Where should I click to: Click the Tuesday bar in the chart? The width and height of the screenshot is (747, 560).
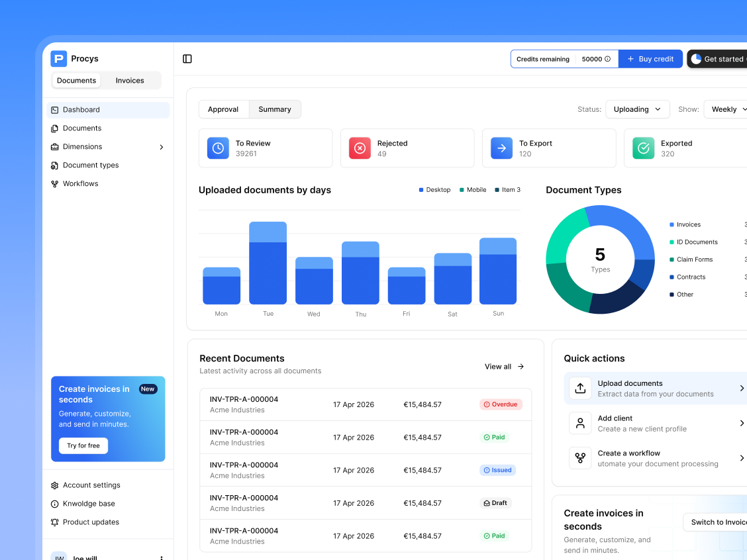268,263
